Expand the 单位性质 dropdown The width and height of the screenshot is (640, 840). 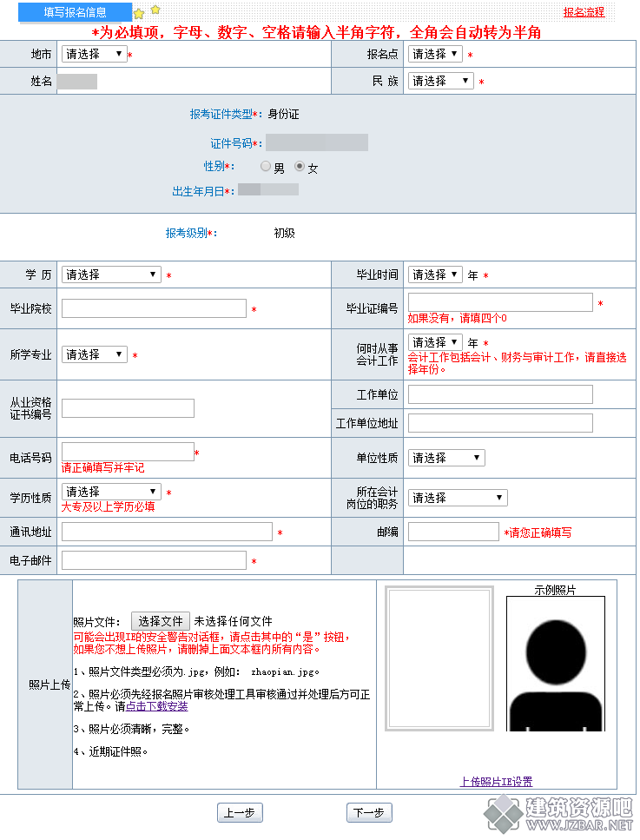pyautogui.click(x=446, y=458)
